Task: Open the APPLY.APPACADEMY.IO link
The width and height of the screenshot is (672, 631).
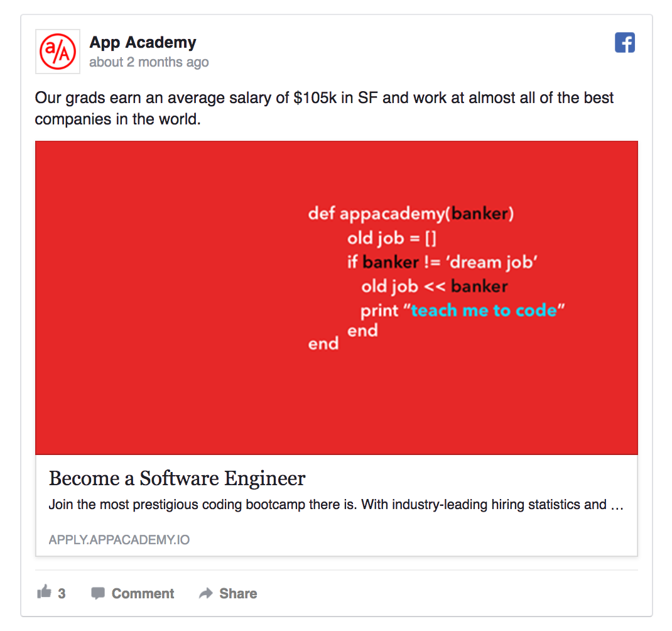Action: coord(119,540)
